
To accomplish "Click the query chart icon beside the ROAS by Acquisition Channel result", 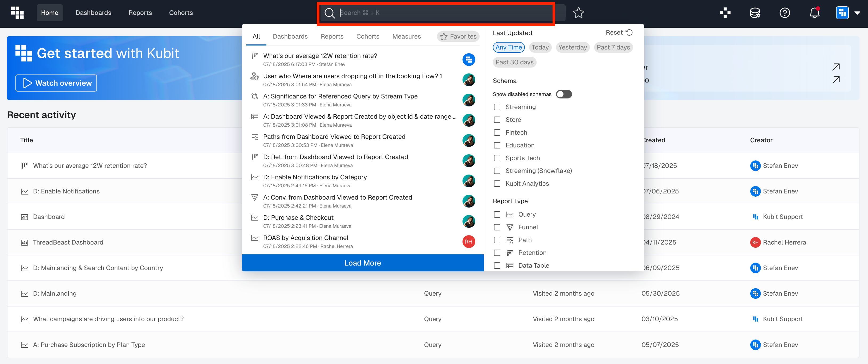I will [x=254, y=238].
